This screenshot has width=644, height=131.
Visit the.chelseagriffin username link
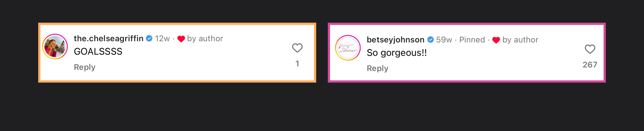click(x=108, y=38)
